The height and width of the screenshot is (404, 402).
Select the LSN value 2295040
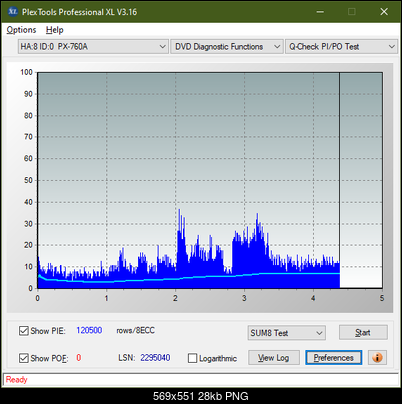point(155,358)
